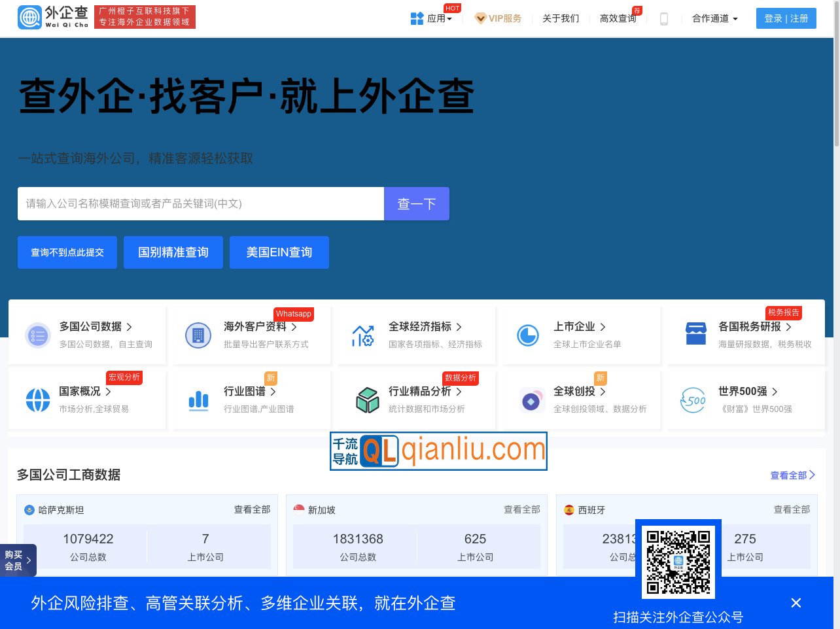The width and height of the screenshot is (840, 629).
Task: Click the 上市企业 pie chart icon
Action: (x=528, y=335)
